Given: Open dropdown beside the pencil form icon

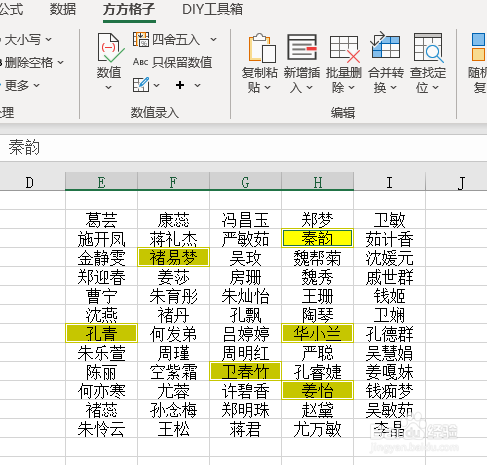Looking at the screenshot, I should (156, 85).
